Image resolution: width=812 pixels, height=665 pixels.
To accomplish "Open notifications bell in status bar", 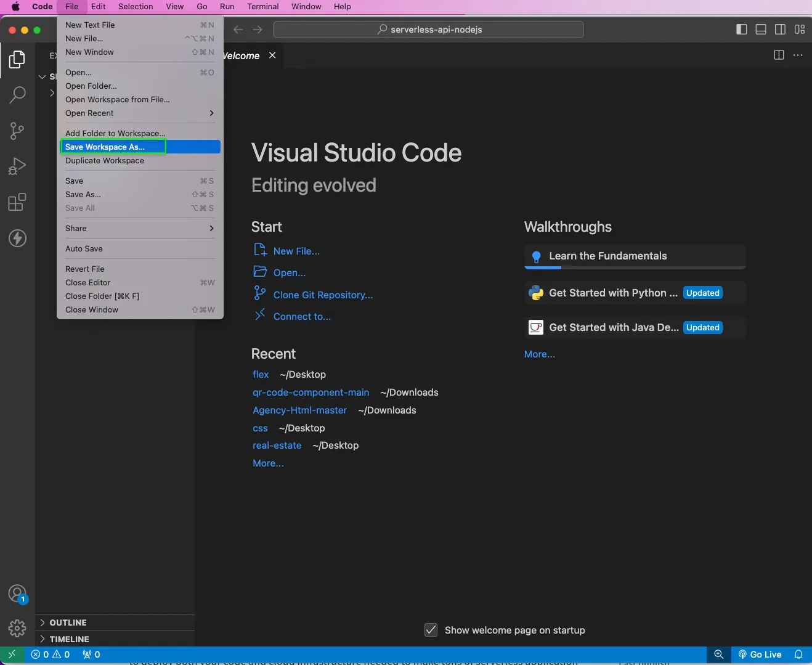I will (798, 655).
